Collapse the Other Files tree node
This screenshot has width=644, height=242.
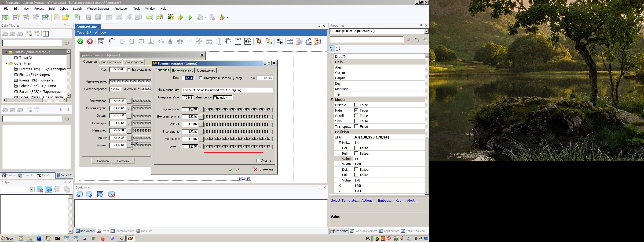tap(6, 63)
